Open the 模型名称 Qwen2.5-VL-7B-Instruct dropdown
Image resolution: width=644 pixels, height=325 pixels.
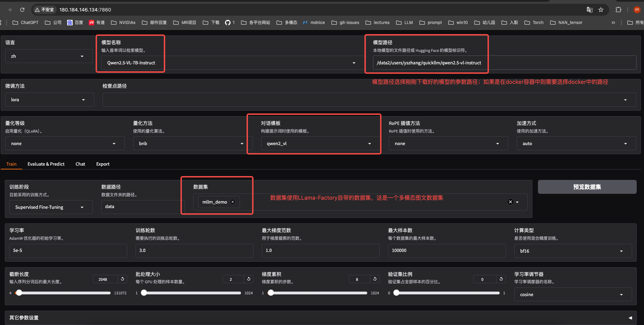[232, 63]
